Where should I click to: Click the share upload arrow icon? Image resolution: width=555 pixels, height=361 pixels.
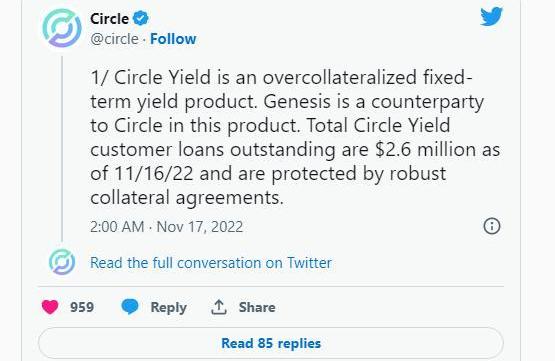click(219, 307)
